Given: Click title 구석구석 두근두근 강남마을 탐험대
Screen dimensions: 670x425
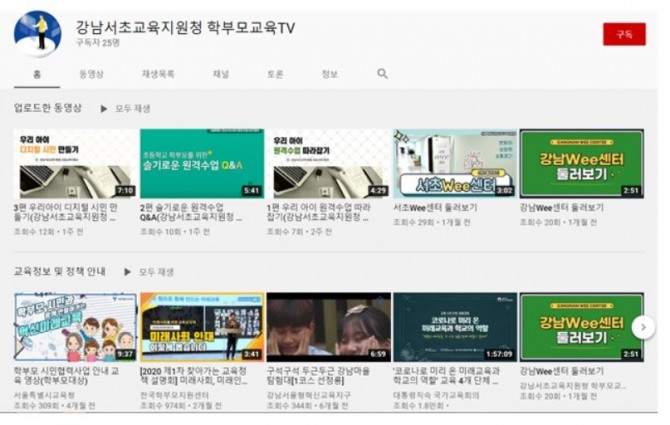Looking at the screenshot, I should [319, 375].
